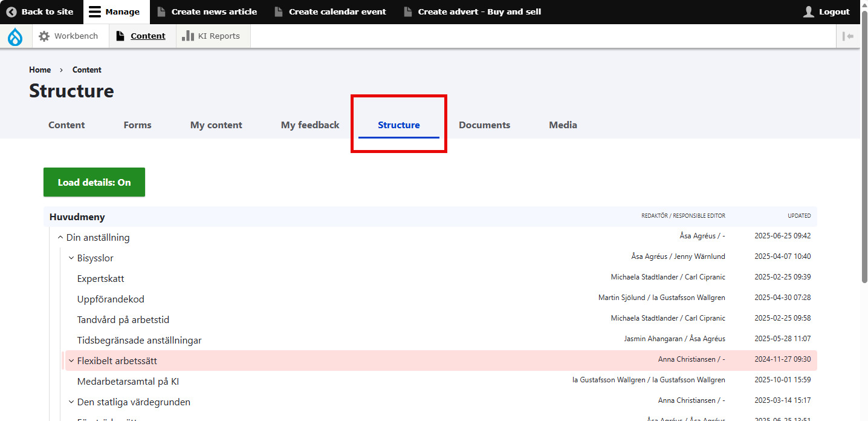Click Create news article document icon
Screen dimensions: 868x421
pyautogui.click(x=161, y=12)
